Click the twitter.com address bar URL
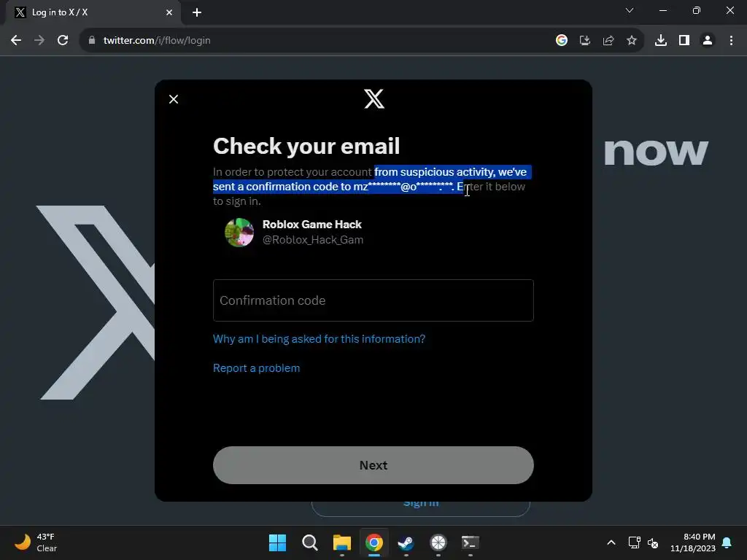 pyautogui.click(x=157, y=41)
